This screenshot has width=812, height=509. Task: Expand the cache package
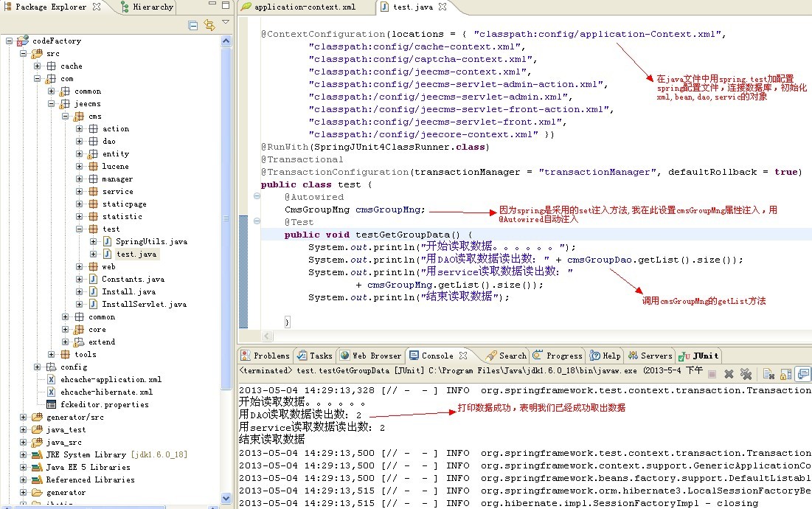click(38, 66)
